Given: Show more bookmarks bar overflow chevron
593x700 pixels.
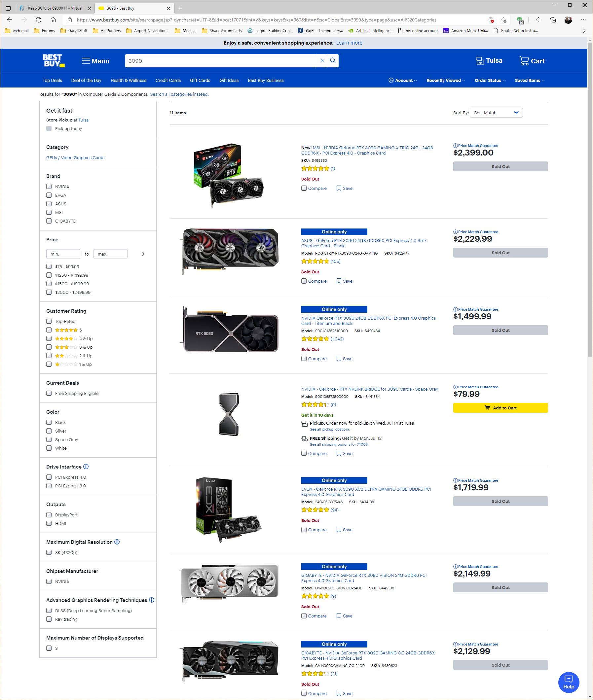Looking at the screenshot, I should point(584,31).
